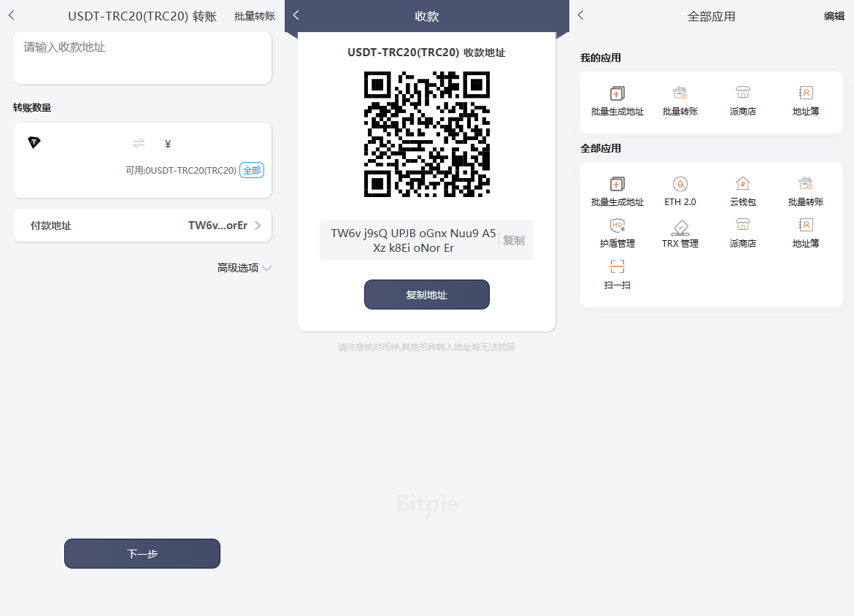Open the 护盾管理 app
Image resolution: width=854 pixels, height=616 pixels.
[x=617, y=233]
